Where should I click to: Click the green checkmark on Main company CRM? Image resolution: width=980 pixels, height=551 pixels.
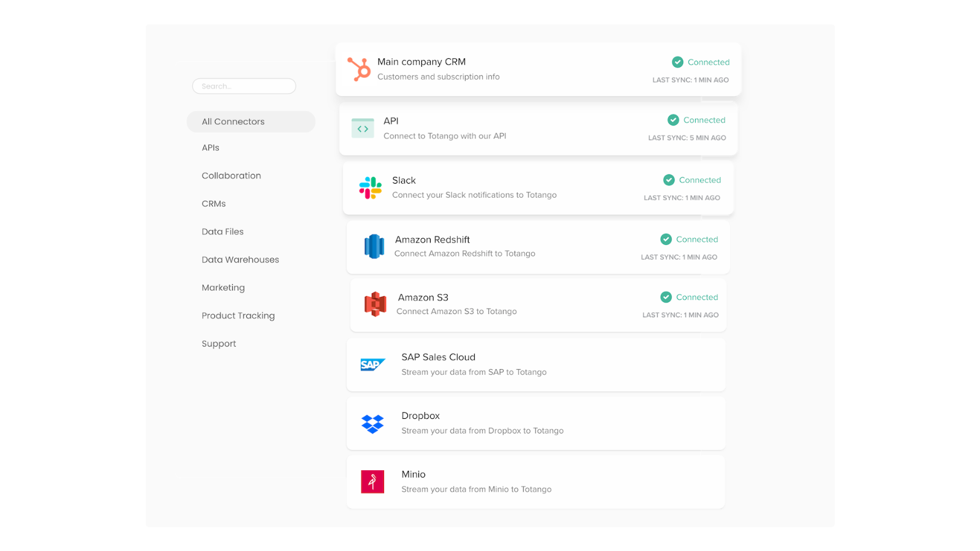click(x=677, y=62)
